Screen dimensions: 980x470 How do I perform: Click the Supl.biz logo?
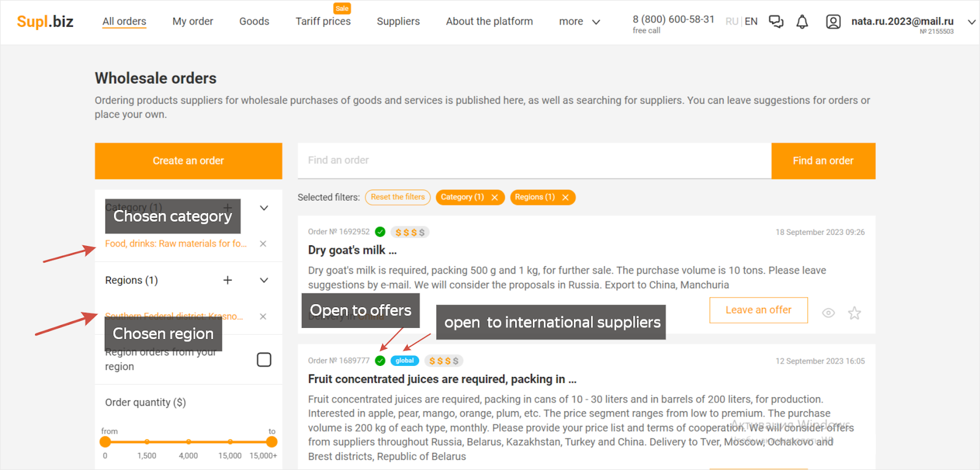(x=45, y=21)
